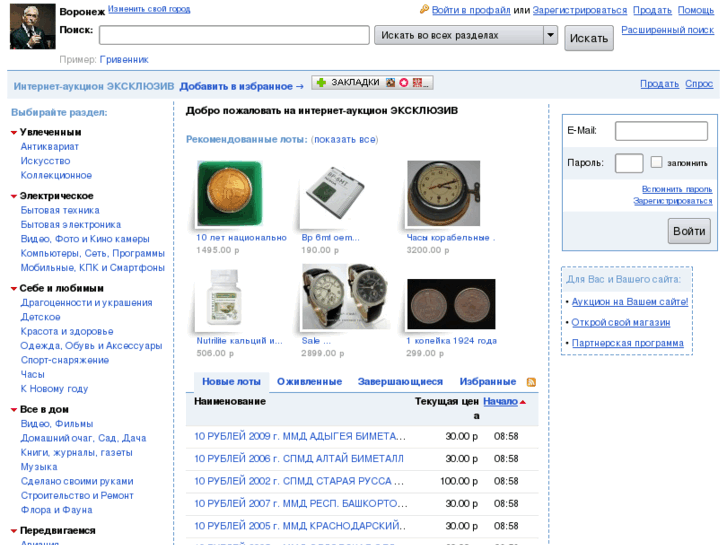The height and width of the screenshot is (545, 727).
Task: Open the Sale watches thumbnail
Action: point(344,297)
